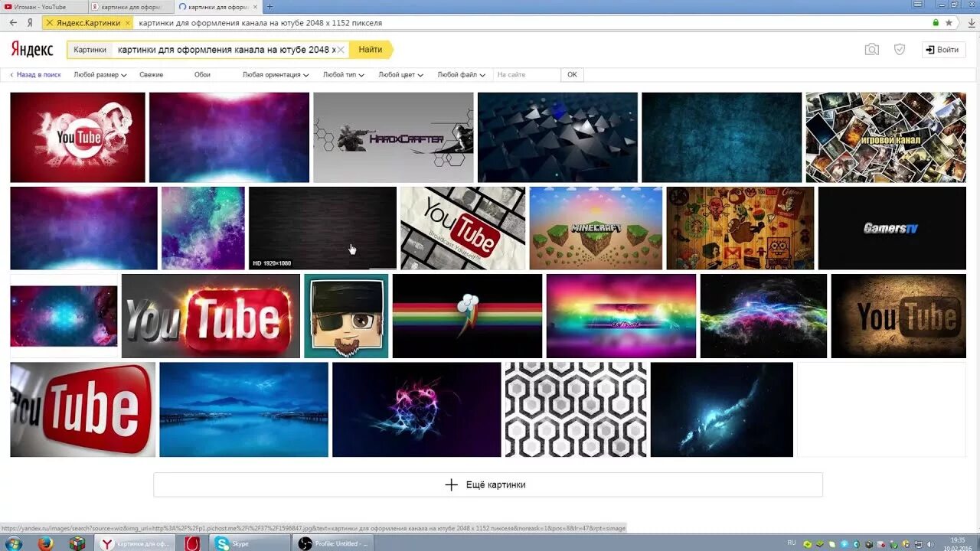980x551 pixels.
Task: Click the OK button next to site filter
Action: click(572, 75)
